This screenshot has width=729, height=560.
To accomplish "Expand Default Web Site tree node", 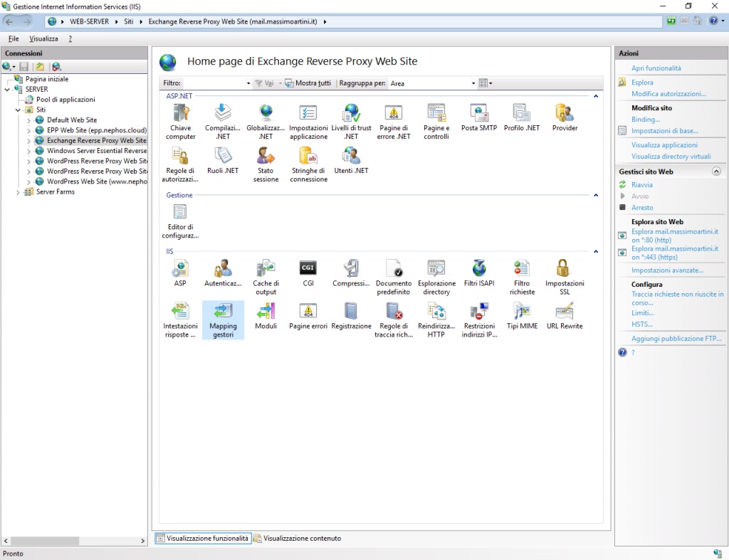I will [28, 120].
